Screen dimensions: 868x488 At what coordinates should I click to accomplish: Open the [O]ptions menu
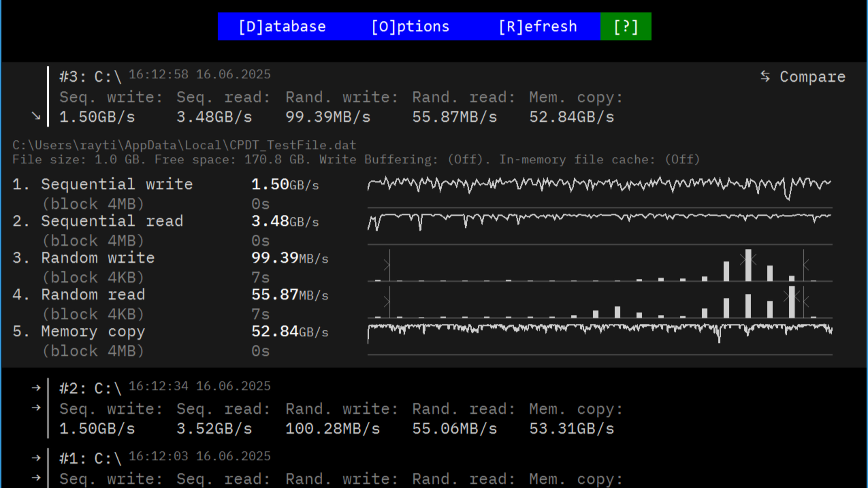click(x=410, y=27)
